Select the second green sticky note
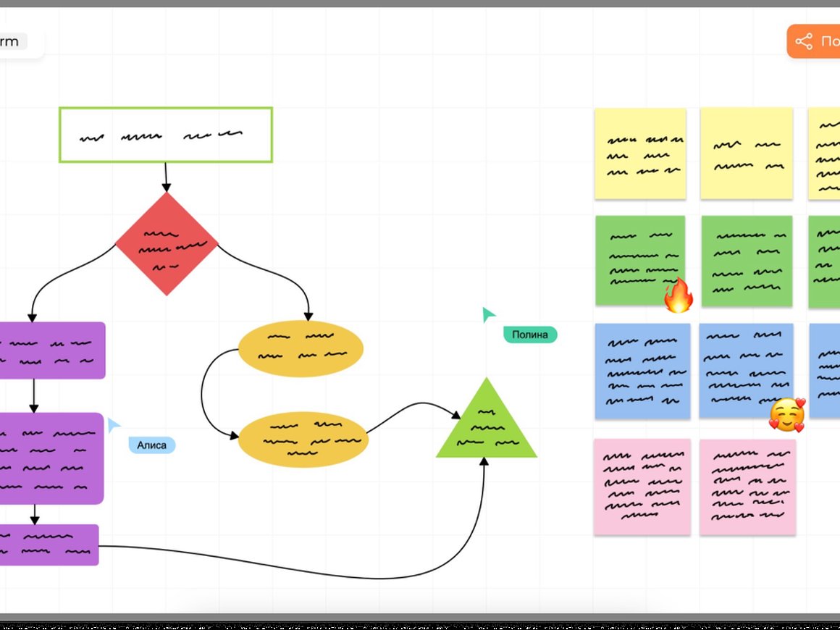840x630 pixels. click(x=746, y=261)
